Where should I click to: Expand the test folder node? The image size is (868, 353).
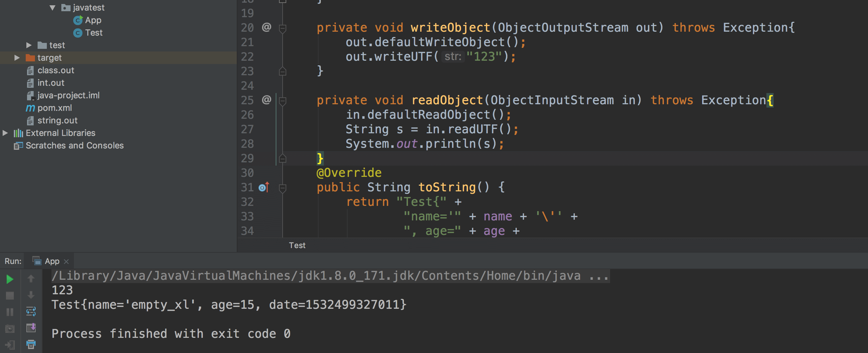point(29,45)
